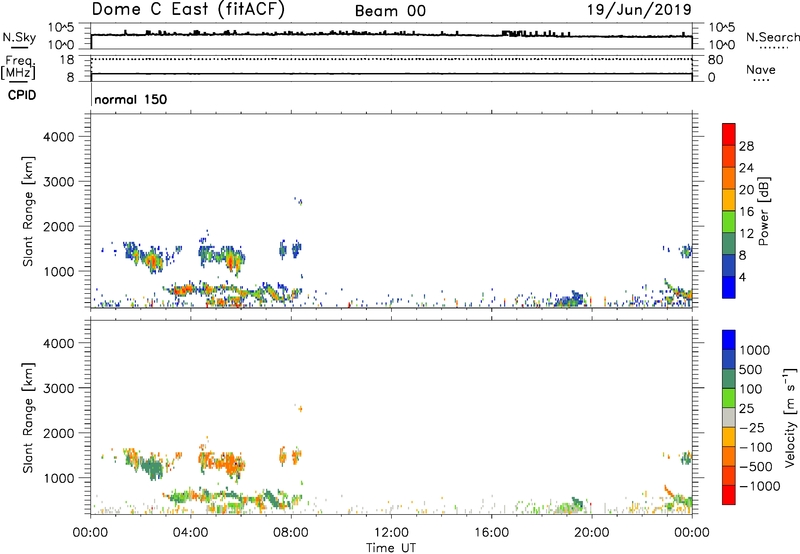
Task: Select the '80' Nave axis tick
Action: [x=715, y=60]
